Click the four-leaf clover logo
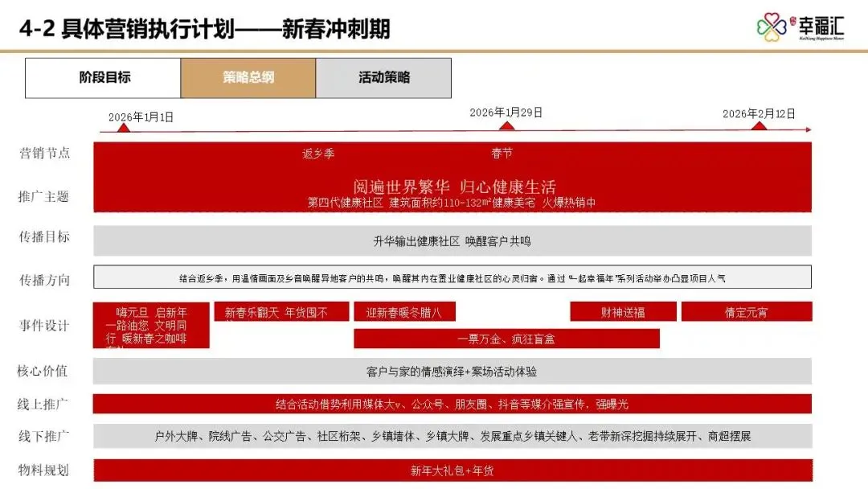868x489 pixels. click(772, 27)
